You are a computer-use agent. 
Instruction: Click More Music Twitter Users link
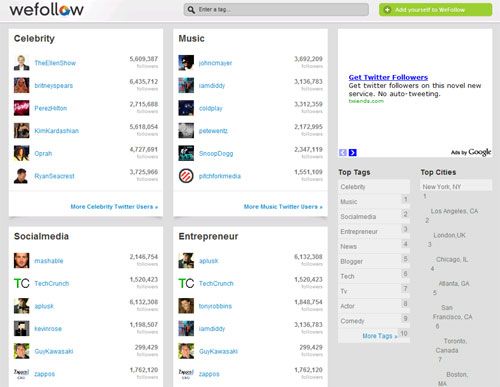pos(283,207)
